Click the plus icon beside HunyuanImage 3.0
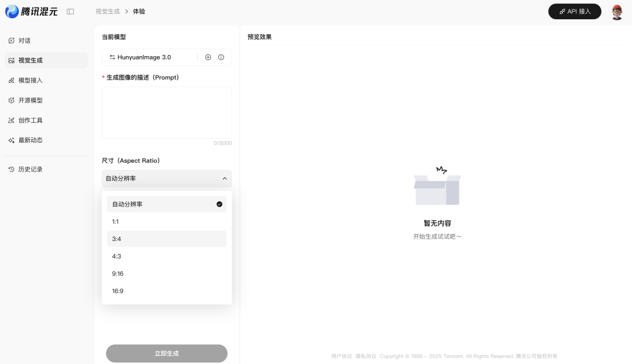This screenshot has width=632, height=364. click(x=208, y=57)
